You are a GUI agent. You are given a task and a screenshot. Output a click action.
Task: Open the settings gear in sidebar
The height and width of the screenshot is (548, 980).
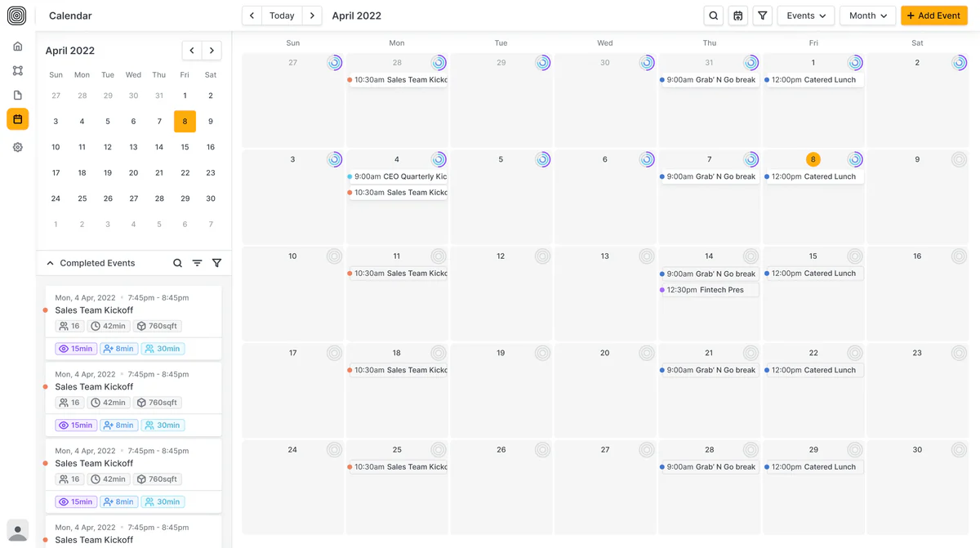point(18,148)
